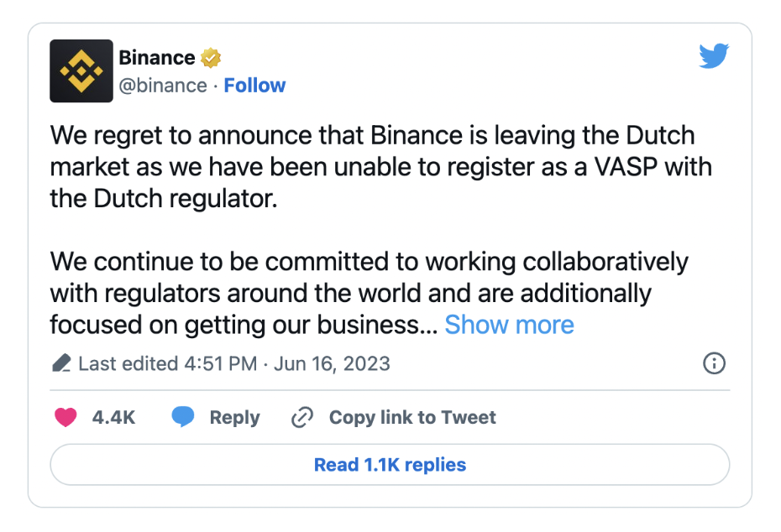Click the Twitter bird logo
Viewport: 781px width, 532px height.
tap(714, 55)
